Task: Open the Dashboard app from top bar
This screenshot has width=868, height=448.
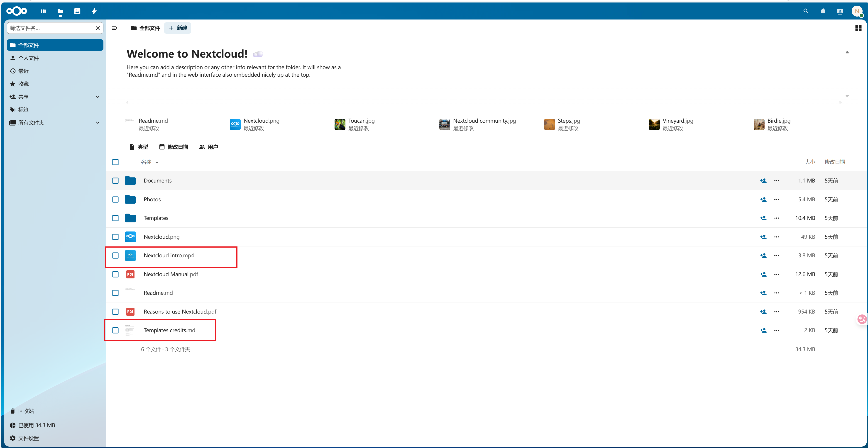Action: point(43,11)
